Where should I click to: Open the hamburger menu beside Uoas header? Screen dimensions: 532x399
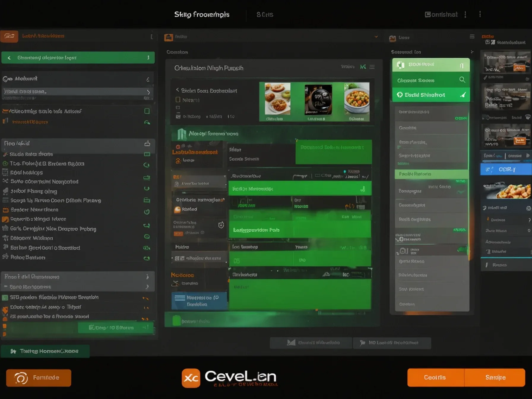(472, 37)
